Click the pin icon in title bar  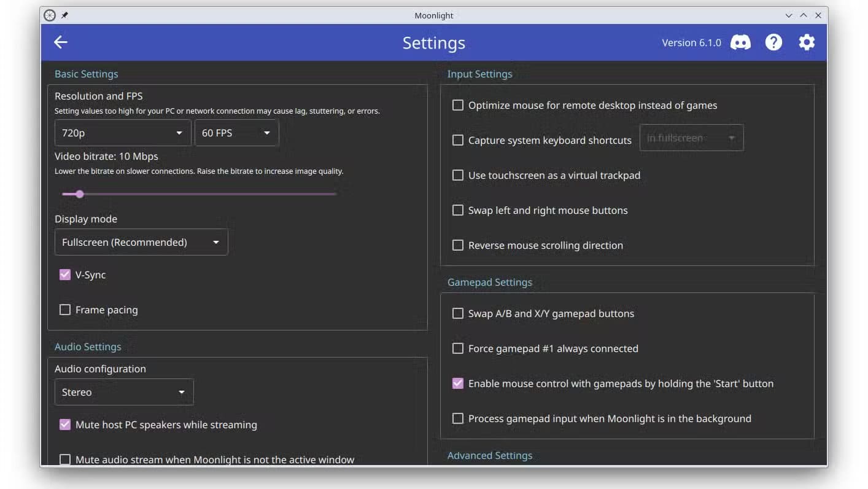64,15
